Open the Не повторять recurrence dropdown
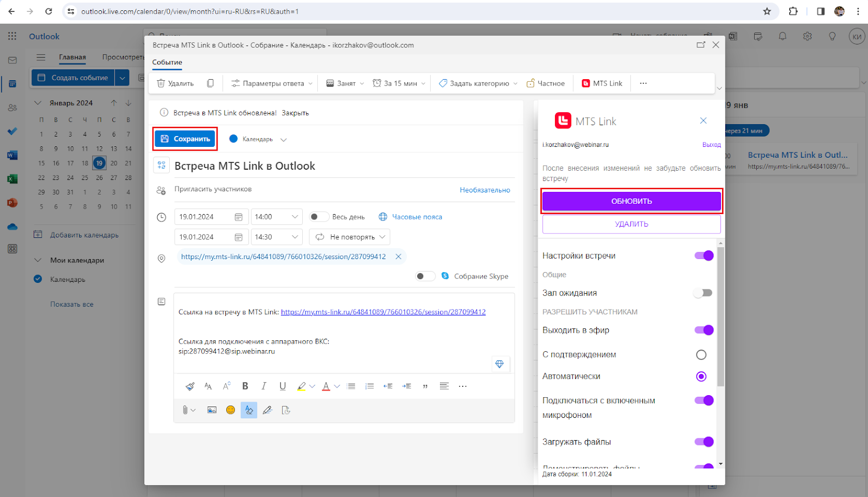Screen dimensions: 868x497 click(349, 237)
